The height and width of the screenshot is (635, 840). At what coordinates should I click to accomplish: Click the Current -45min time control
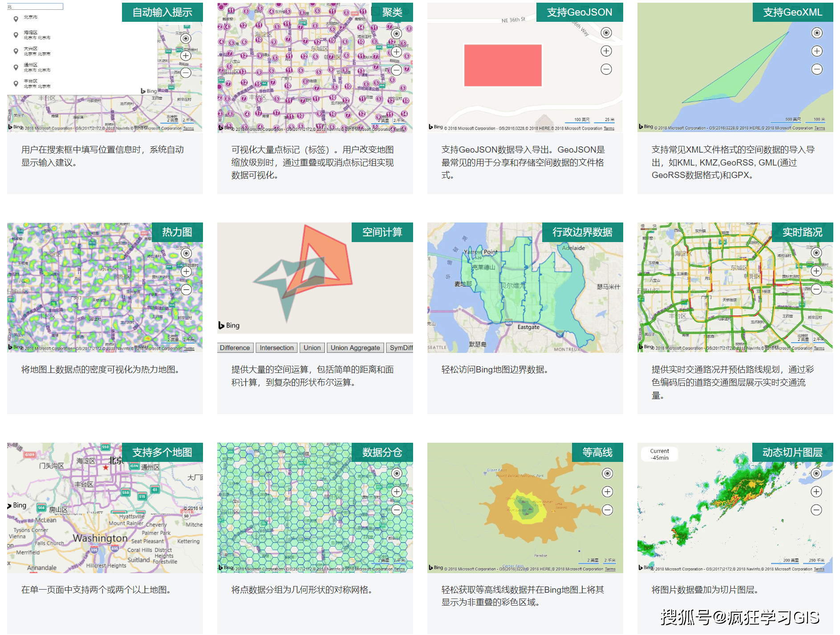pyautogui.click(x=660, y=453)
